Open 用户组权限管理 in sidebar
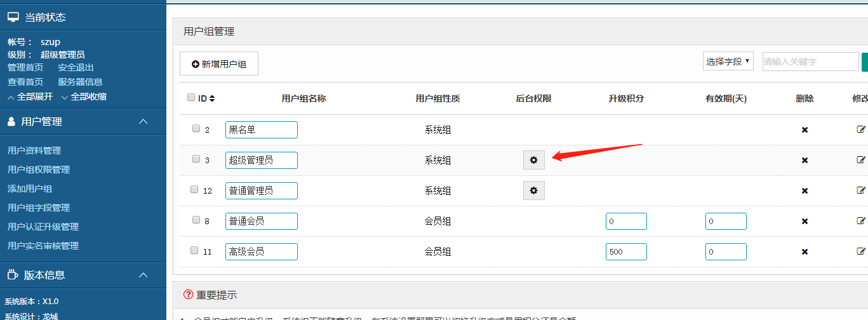868x320 pixels. click(39, 170)
